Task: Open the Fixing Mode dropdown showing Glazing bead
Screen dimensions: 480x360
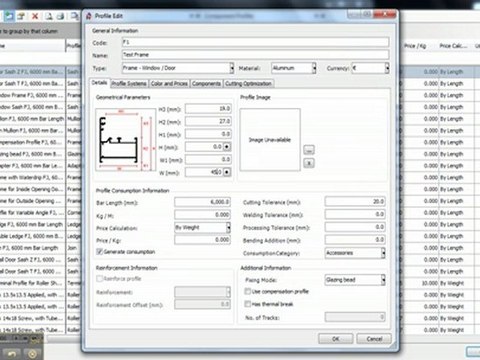Action: coord(355,280)
